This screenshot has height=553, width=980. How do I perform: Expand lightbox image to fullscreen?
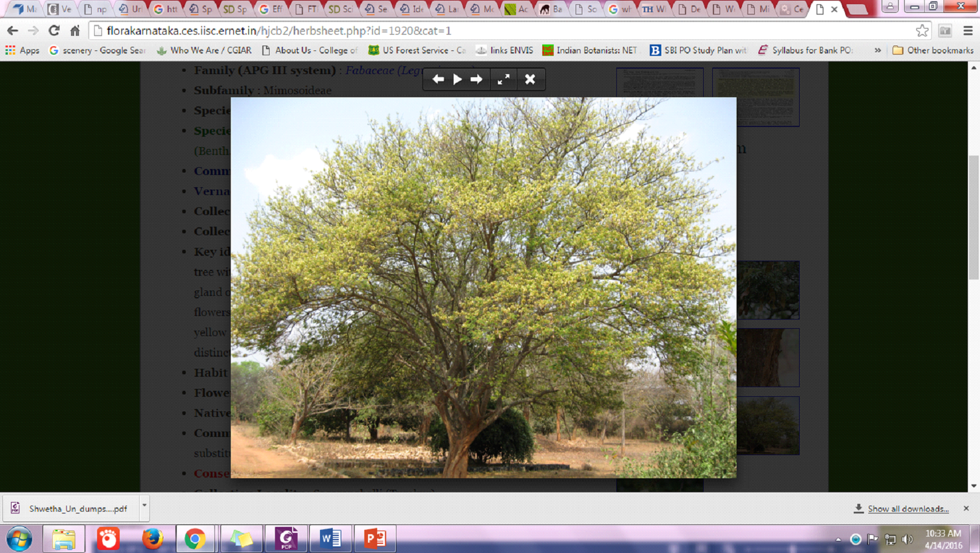[x=503, y=79]
